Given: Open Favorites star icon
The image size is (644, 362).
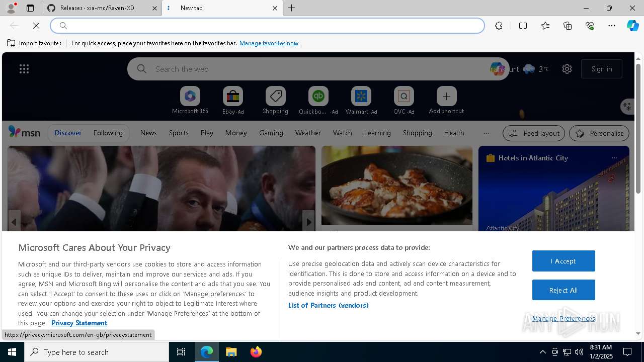Looking at the screenshot, I should pos(545,26).
